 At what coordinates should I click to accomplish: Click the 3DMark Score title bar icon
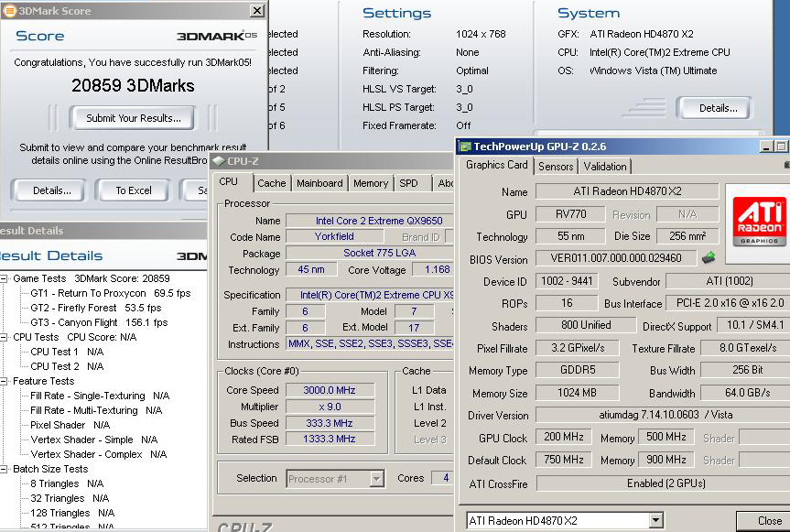tap(8, 11)
